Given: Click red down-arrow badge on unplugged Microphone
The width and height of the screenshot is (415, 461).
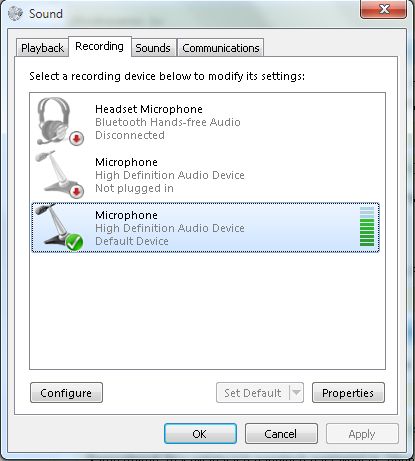Looking at the screenshot, I should (76, 191).
